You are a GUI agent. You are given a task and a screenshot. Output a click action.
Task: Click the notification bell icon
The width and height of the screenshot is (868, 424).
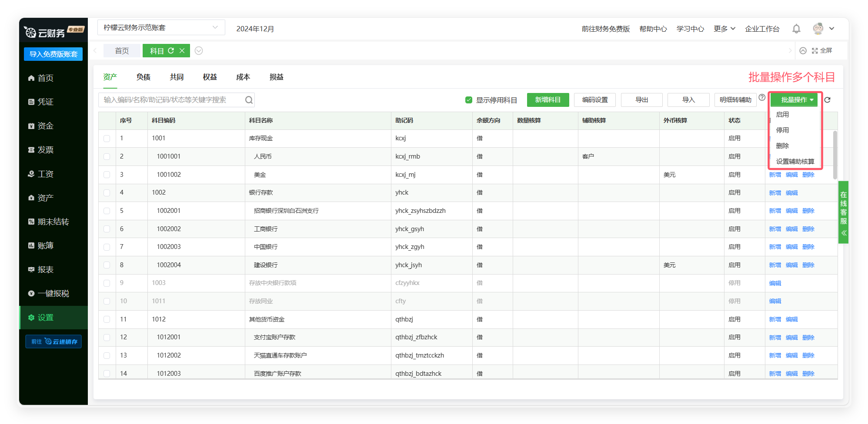click(796, 29)
